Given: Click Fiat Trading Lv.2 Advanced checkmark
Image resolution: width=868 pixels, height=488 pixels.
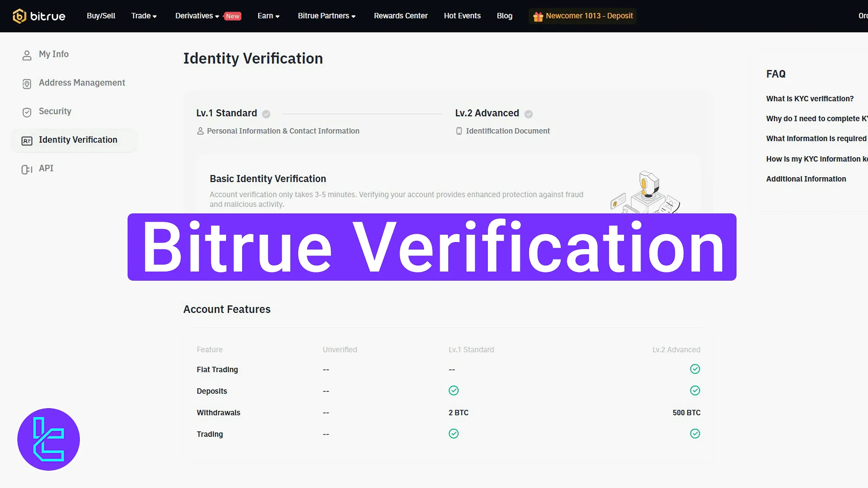Looking at the screenshot, I should (695, 369).
